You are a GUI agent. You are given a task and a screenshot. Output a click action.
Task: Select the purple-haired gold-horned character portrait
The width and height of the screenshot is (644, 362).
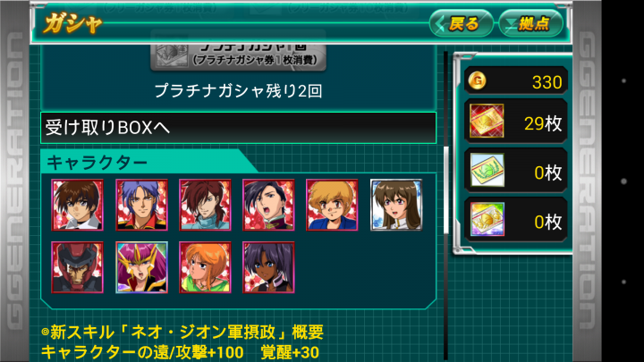click(141, 267)
